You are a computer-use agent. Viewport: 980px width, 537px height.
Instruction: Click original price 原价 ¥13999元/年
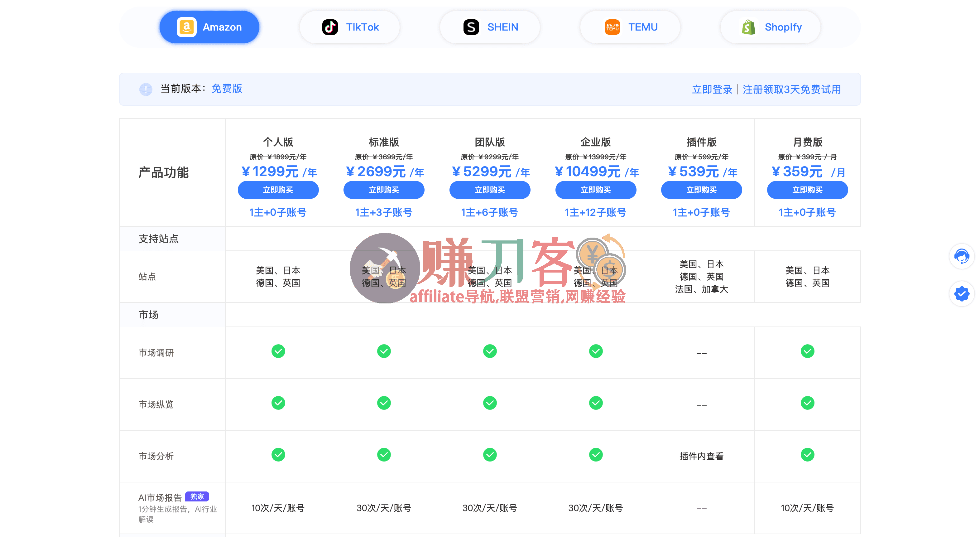pyautogui.click(x=596, y=157)
